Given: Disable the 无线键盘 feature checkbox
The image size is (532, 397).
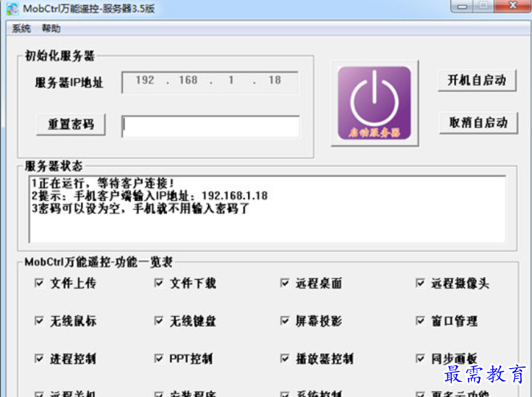Looking at the screenshot, I should [x=158, y=320].
